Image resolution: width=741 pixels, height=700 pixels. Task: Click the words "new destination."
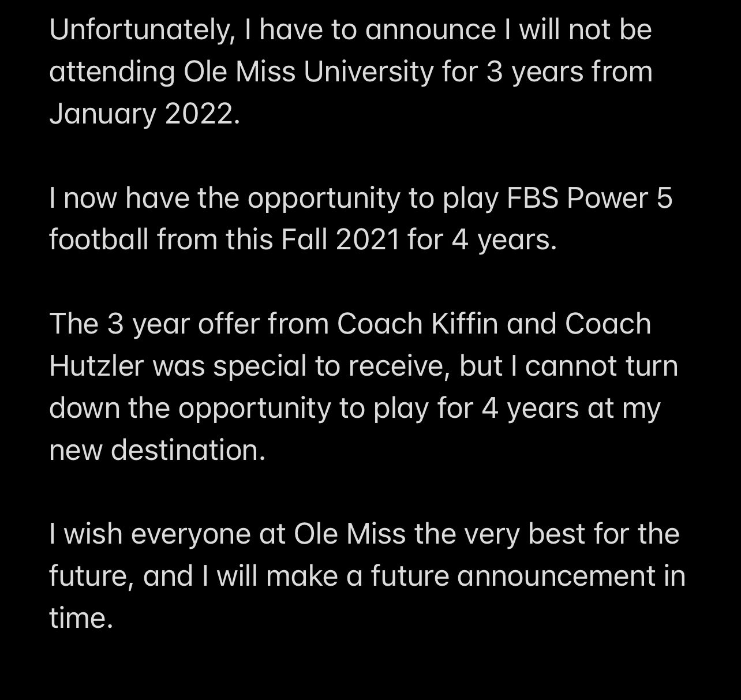pos(158,450)
